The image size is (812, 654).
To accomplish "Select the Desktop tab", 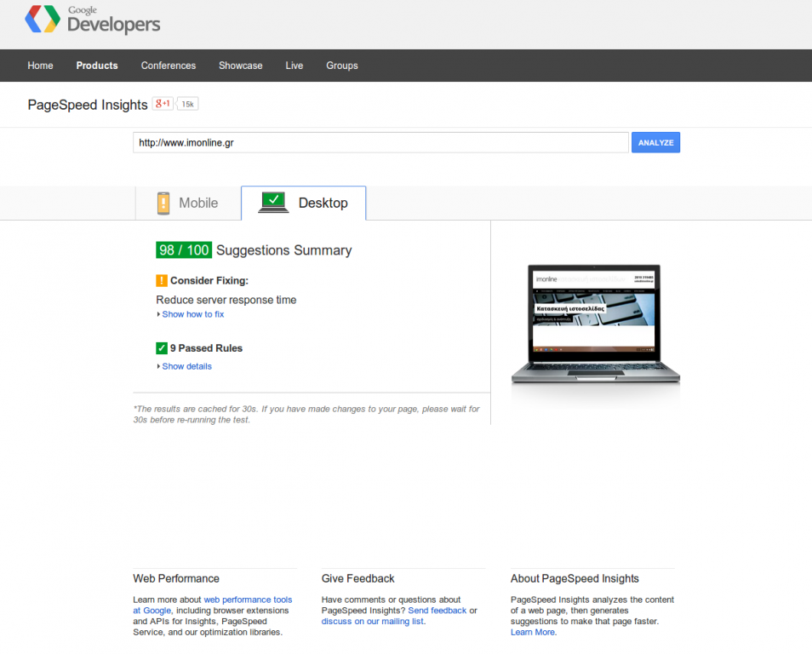I will (304, 204).
